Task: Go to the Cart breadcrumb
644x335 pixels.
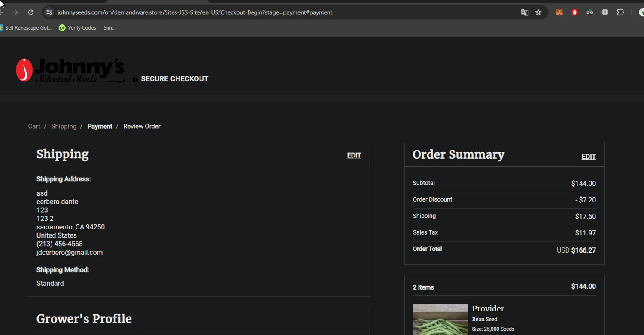Action: [x=34, y=126]
